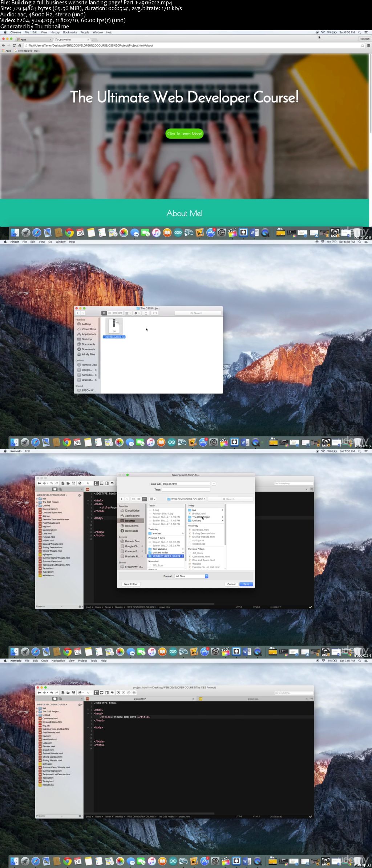Click the green Click To Learn More button

[185, 134]
